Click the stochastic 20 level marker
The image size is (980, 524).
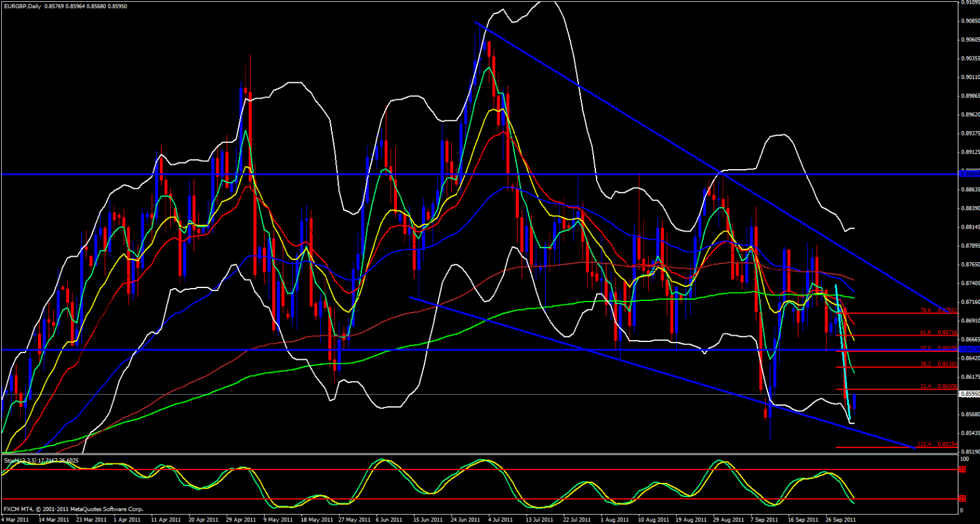pos(962,499)
